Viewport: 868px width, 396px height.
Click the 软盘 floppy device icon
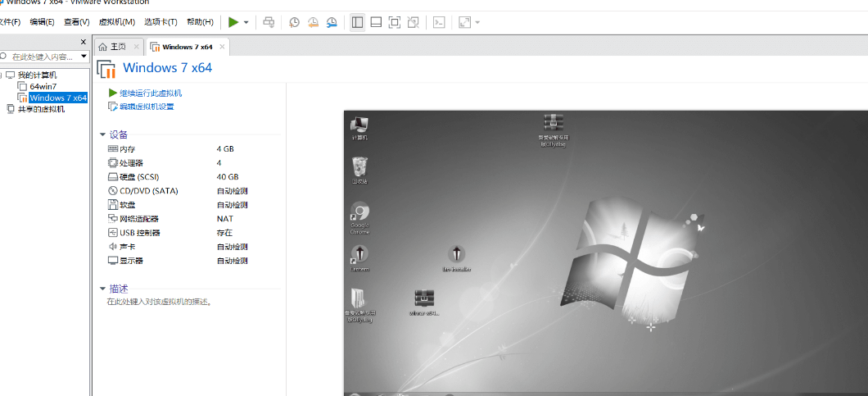[x=113, y=205]
